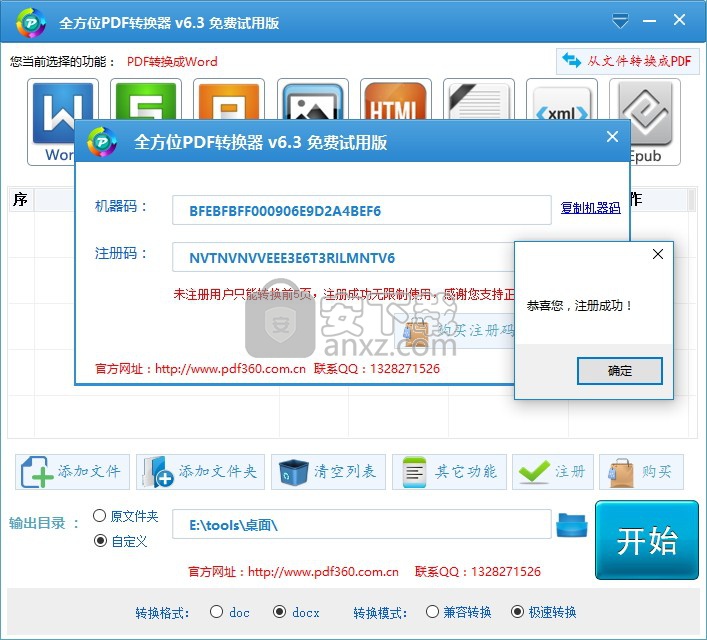Select the PDF to PowerPoint conversion icon
Screen dimensions: 707x640
click(x=229, y=99)
